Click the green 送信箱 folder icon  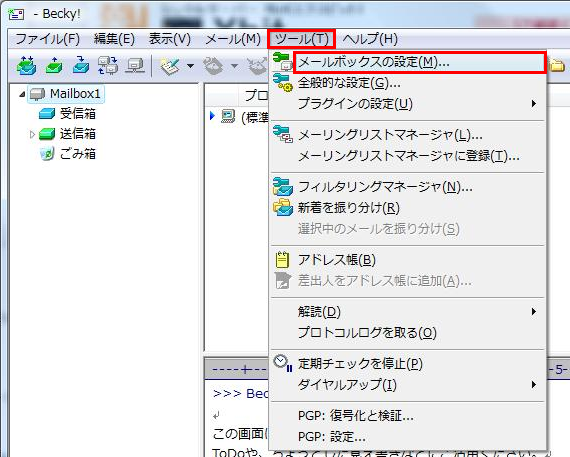coord(47,134)
